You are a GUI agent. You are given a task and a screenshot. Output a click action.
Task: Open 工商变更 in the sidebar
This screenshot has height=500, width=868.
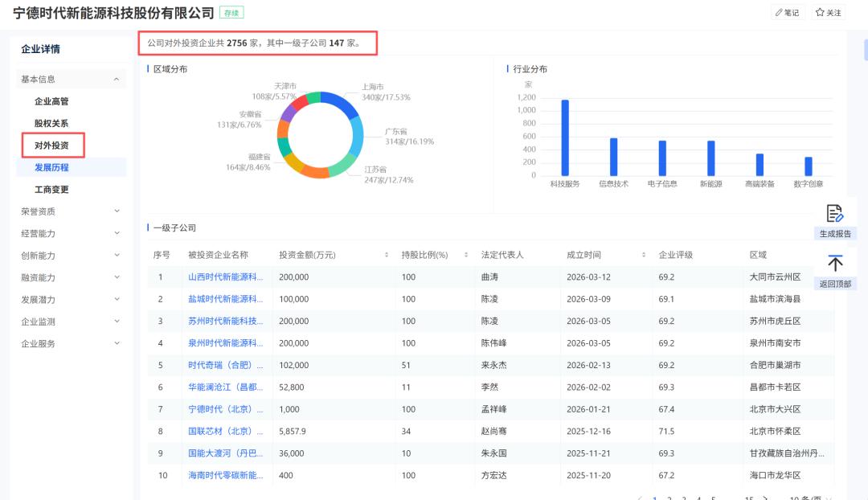[x=51, y=190]
